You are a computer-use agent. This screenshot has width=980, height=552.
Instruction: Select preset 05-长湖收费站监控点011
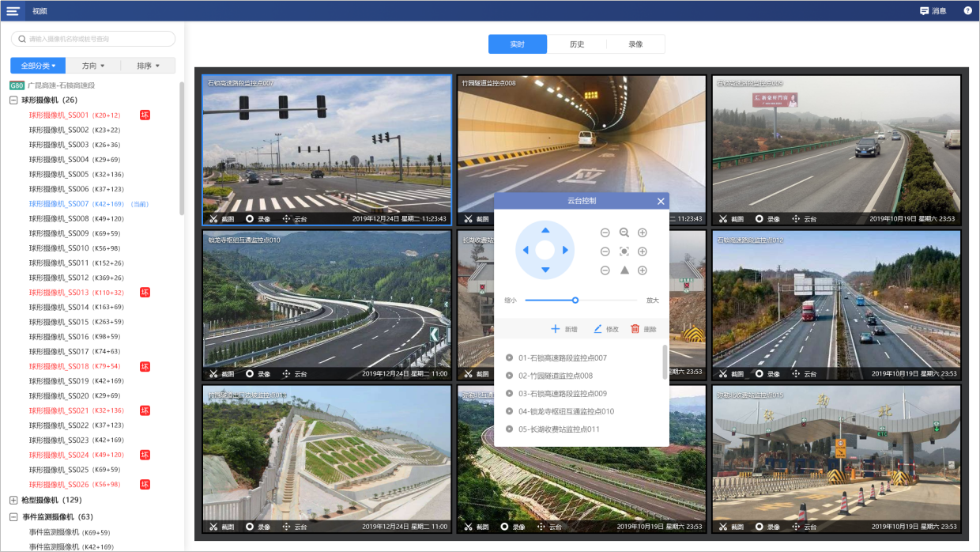tap(559, 429)
